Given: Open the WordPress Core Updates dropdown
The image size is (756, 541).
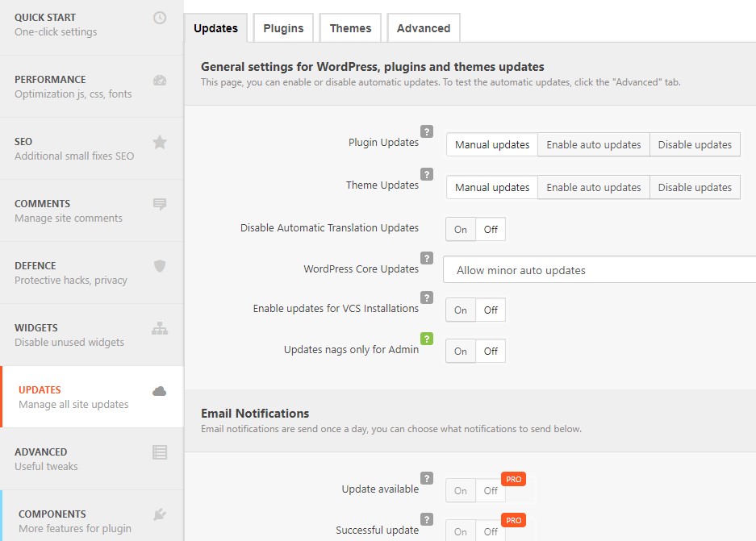Looking at the screenshot, I should point(599,270).
